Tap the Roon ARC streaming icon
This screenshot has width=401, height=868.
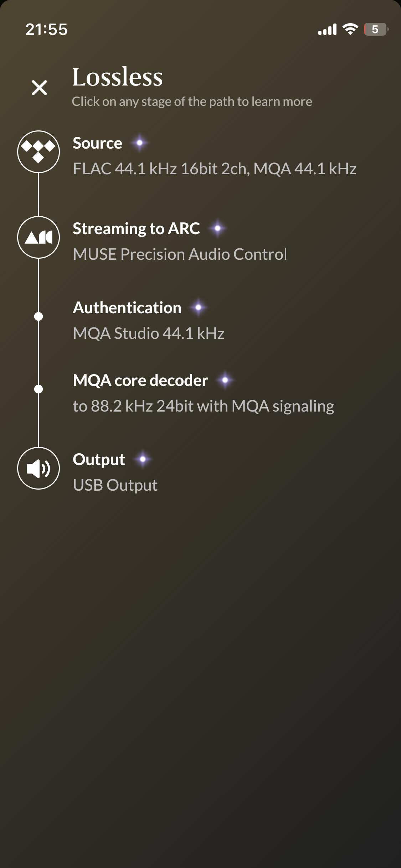click(x=38, y=237)
